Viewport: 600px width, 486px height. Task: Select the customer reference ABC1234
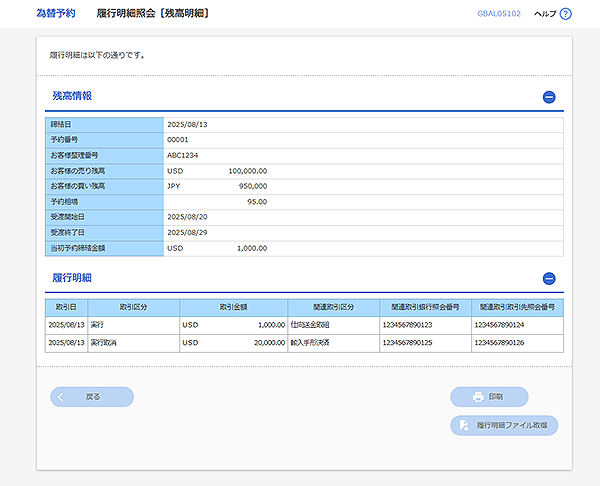pos(183,155)
